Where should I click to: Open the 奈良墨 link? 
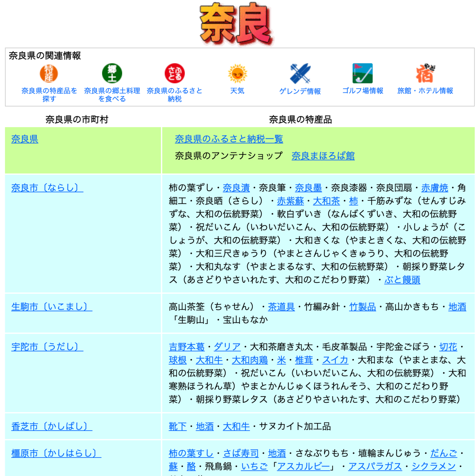(x=308, y=188)
